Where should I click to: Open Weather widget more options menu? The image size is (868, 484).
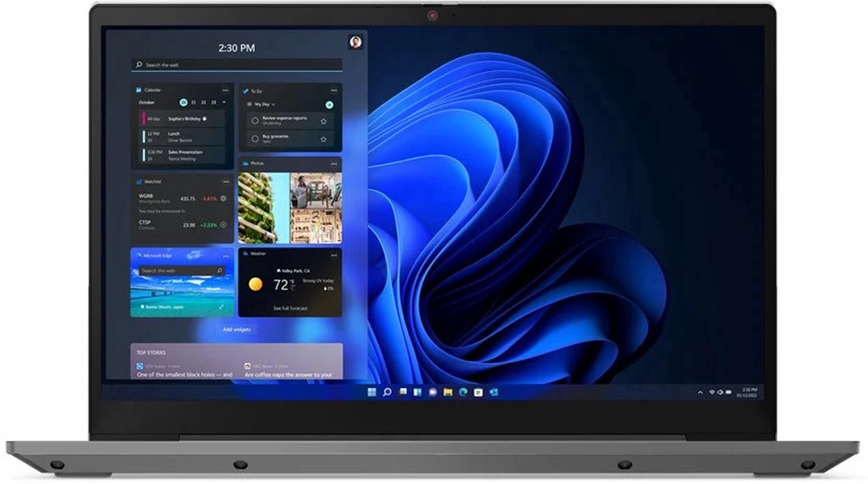point(334,255)
